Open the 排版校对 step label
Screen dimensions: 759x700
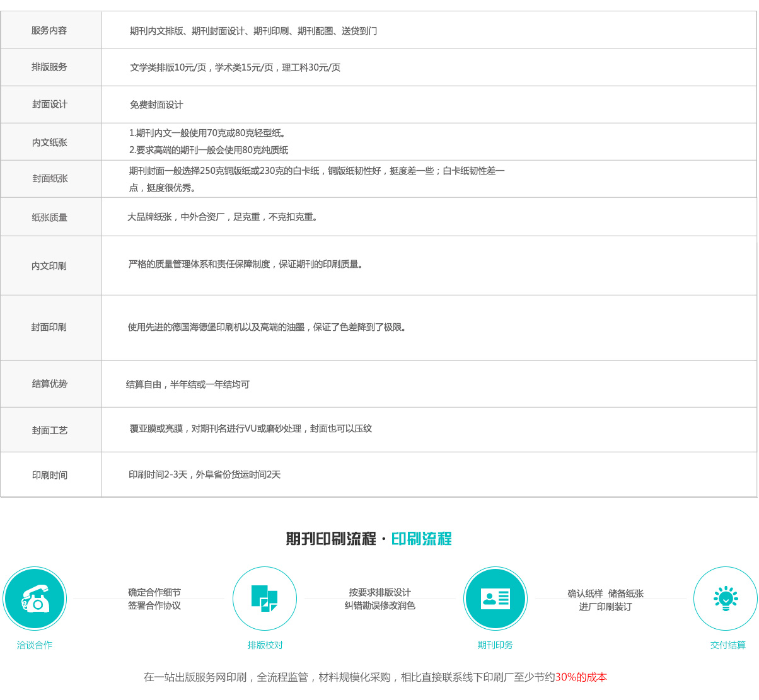(265, 645)
